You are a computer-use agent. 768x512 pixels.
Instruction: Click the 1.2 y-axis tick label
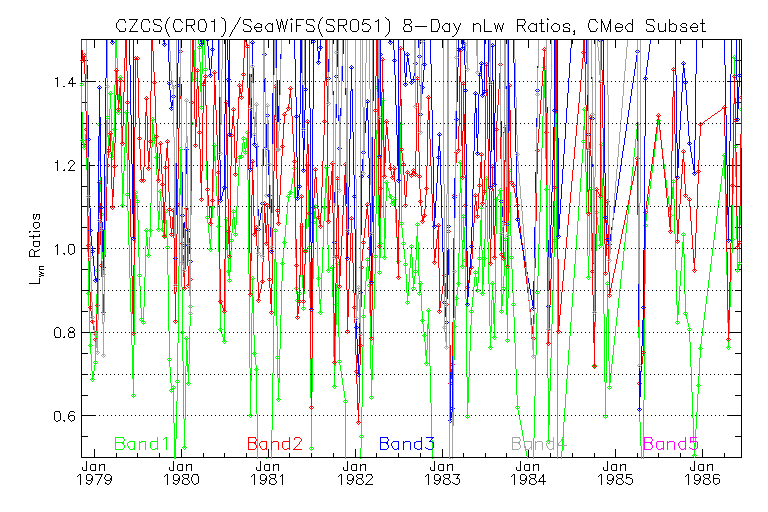click(x=65, y=166)
